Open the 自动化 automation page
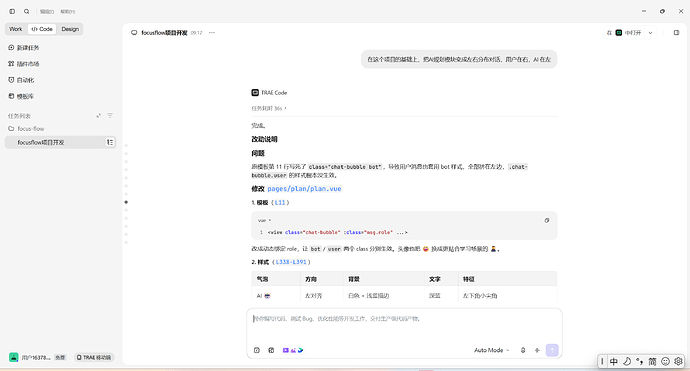This screenshot has width=690, height=371. tap(21, 80)
